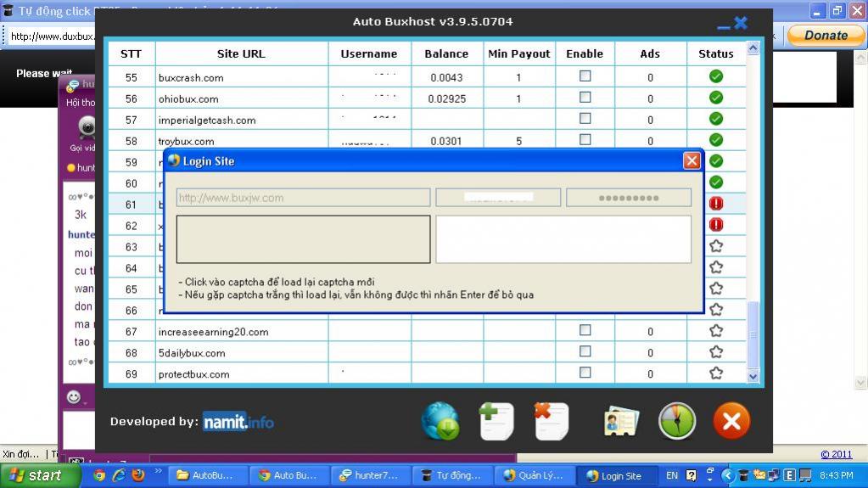This screenshot has height=488, width=868.
Task: Click the globe download sites icon
Action: (x=440, y=422)
